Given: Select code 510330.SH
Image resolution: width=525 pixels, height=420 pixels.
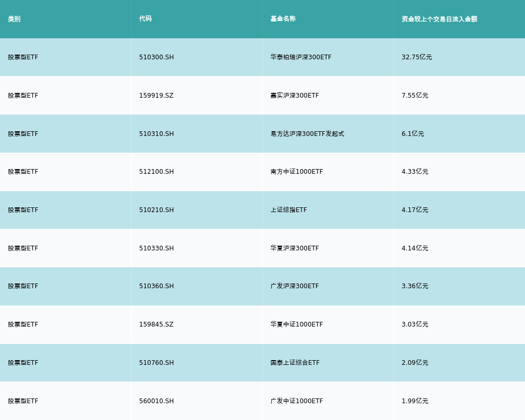Looking at the screenshot, I should pyautogui.click(x=156, y=248).
